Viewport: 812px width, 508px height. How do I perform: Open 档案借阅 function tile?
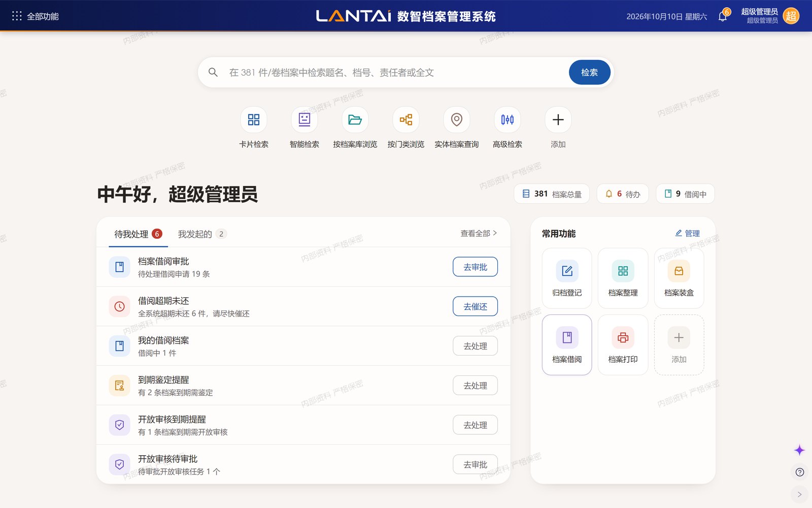tap(567, 345)
